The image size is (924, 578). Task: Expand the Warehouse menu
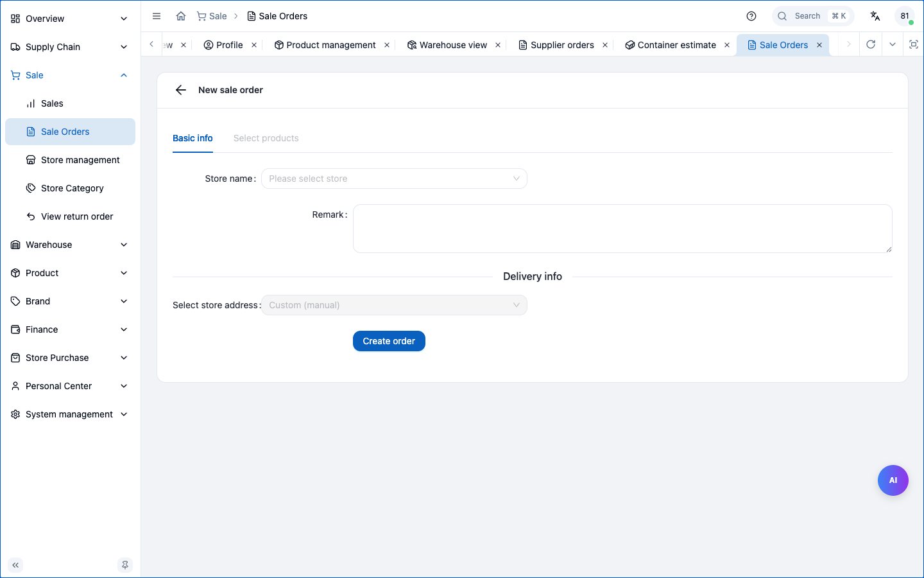point(70,245)
